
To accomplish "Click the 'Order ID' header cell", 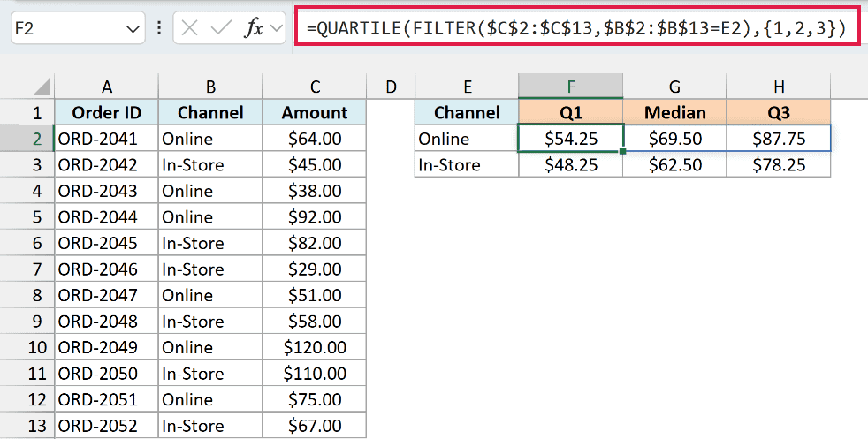I will point(106,113).
